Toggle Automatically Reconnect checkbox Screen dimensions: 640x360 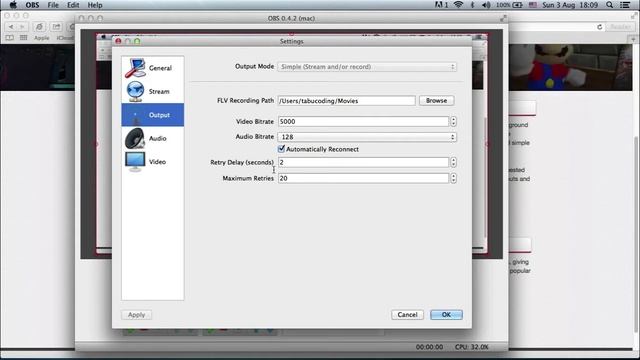click(281, 149)
